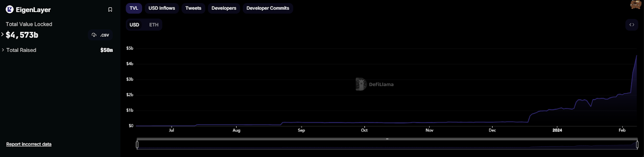Image resolution: width=644 pixels, height=157 pixels.
Task: Click the range slider's top center grip
Action: [387, 139]
